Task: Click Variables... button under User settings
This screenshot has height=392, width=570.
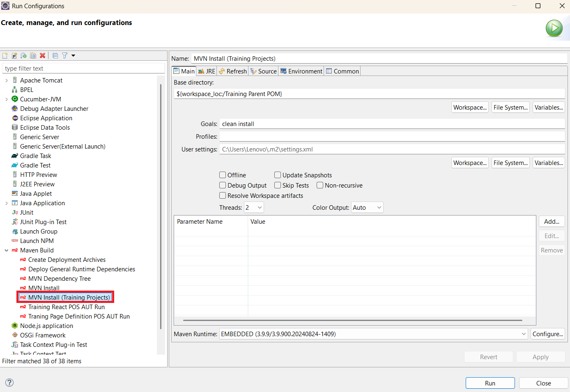Action: (549, 163)
